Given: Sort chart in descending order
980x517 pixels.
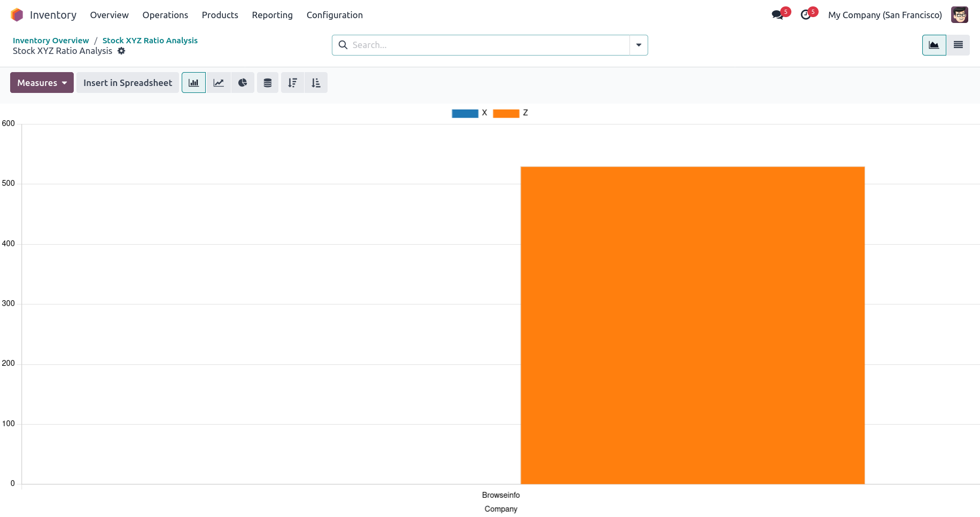Looking at the screenshot, I should coord(292,83).
